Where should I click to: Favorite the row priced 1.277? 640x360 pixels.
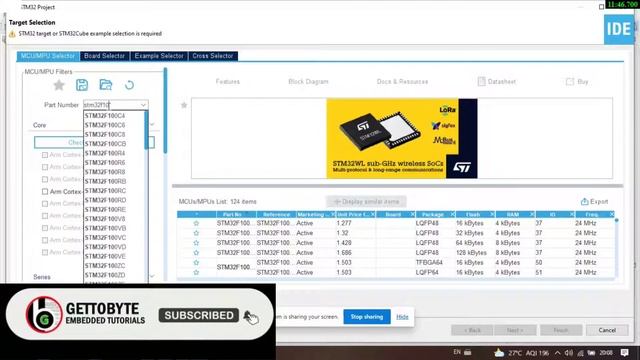click(196, 223)
